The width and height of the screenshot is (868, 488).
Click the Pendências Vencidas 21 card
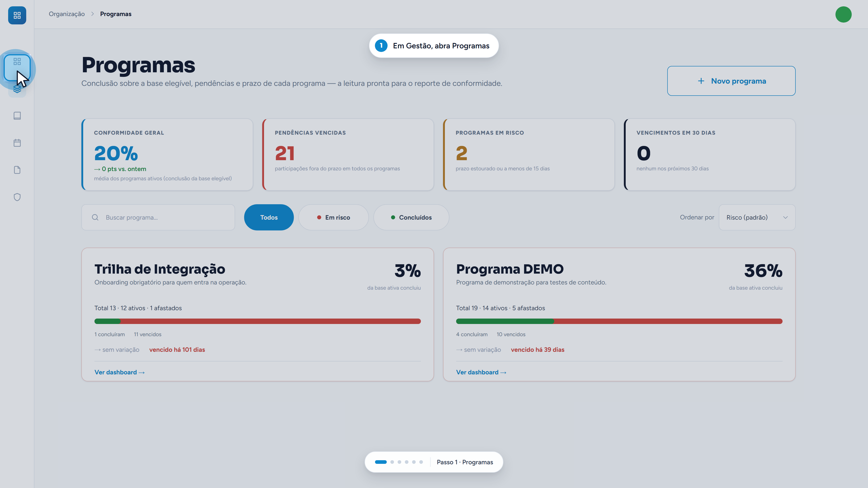[x=348, y=155]
